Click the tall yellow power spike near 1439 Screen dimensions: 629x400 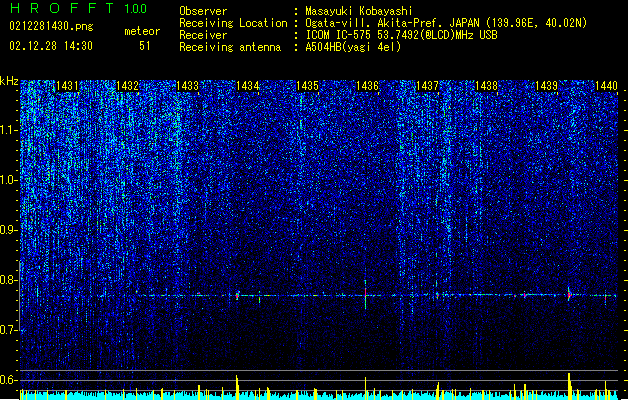[x=569, y=386]
